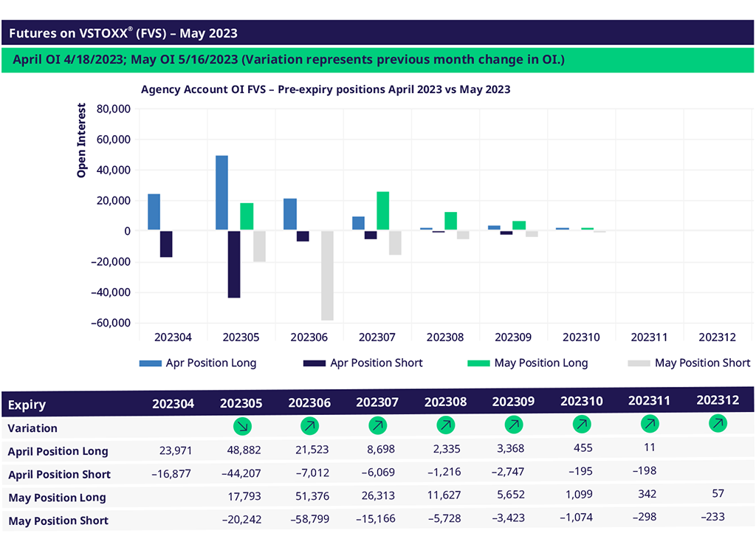Image resolution: width=756 pixels, height=556 pixels.
Task: Click the upward variation arrow under 202306
Action: pos(309,426)
